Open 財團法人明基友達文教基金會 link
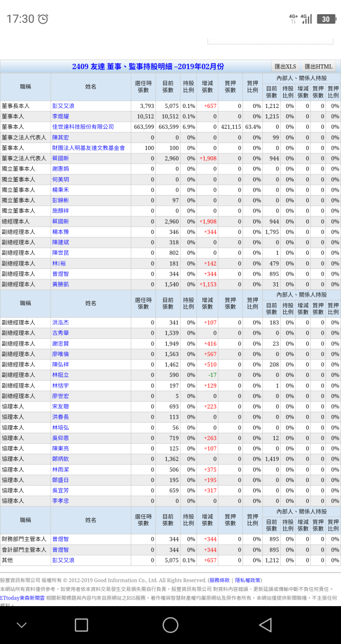Viewport: 341px width, 644px height. 89,148
